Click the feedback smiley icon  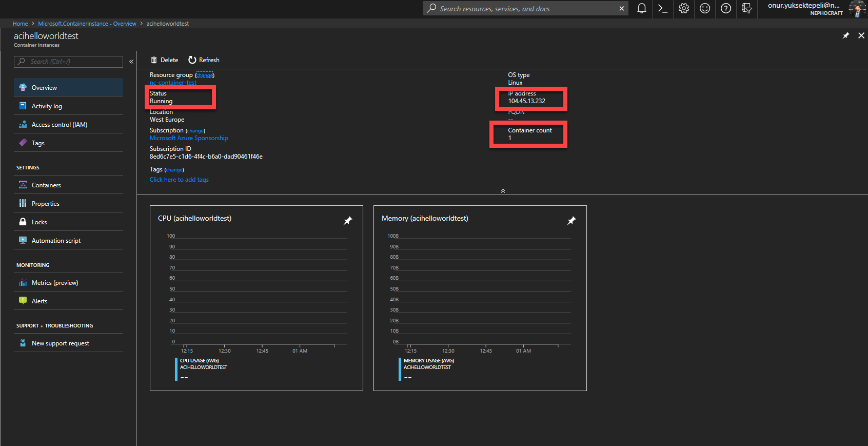tap(705, 8)
